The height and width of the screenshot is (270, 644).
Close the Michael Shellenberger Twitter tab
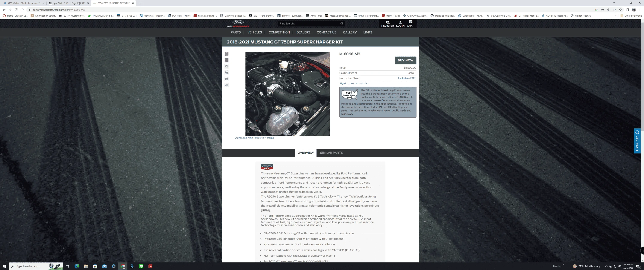43,3
